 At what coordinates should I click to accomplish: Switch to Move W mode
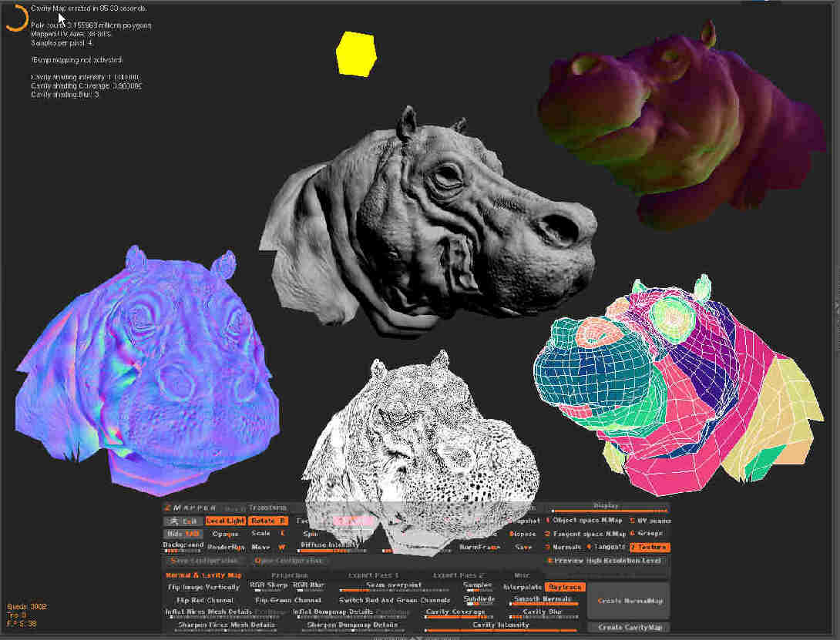click(267, 547)
